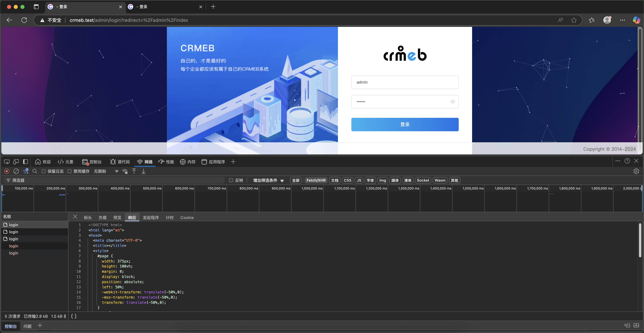Image resolution: width=644 pixels, height=333 pixels.
Task: Toggle the Img type filter
Action: pos(382,180)
